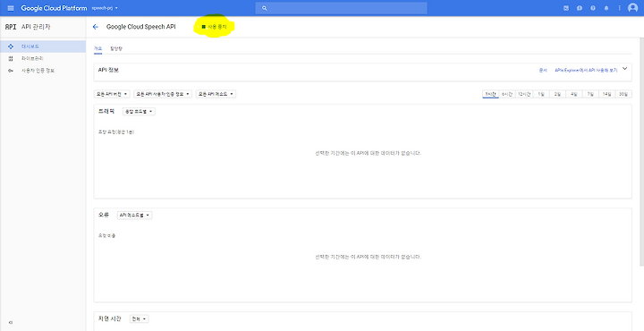The height and width of the screenshot is (331, 644).
Task: Open the APIs Explorer link
Action: click(x=586, y=71)
